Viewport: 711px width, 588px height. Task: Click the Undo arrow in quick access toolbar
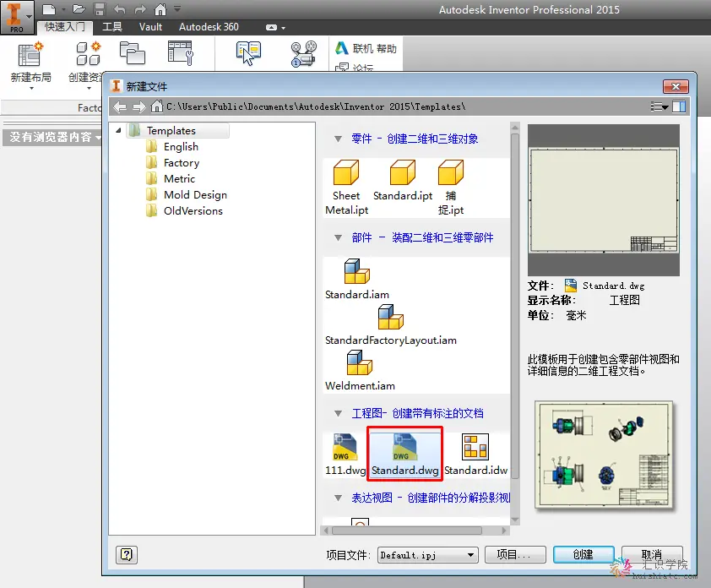(120, 9)
